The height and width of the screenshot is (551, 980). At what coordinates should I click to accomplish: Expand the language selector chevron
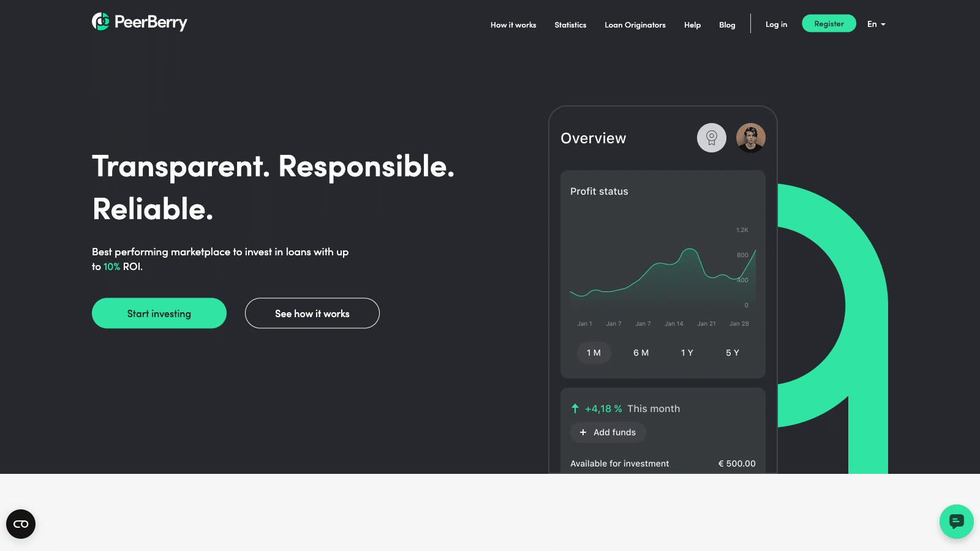(x=882, y=24)
